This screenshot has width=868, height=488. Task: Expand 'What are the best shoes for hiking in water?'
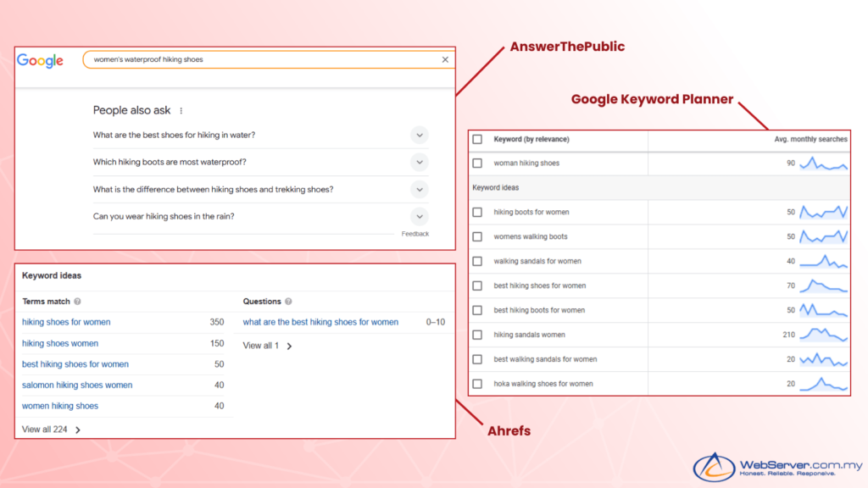tap(419, 135)
